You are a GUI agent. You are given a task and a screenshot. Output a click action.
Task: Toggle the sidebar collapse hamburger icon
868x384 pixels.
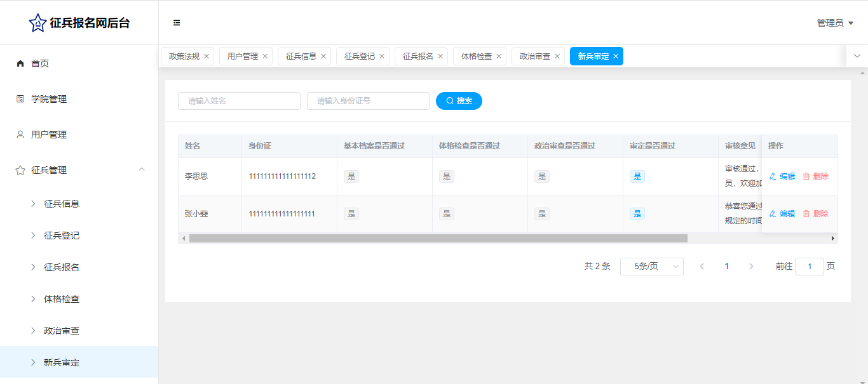pyautogui.click(x=177, y=23)
